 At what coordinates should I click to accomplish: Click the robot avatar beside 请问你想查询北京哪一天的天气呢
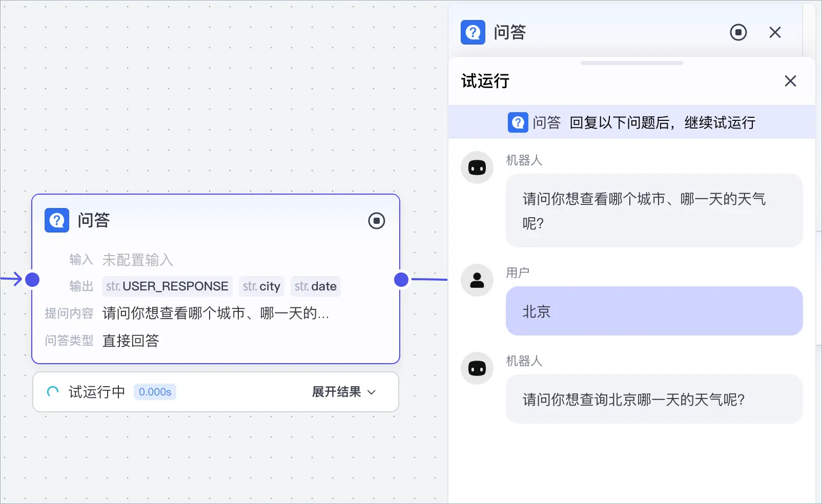tap(477, 368)
